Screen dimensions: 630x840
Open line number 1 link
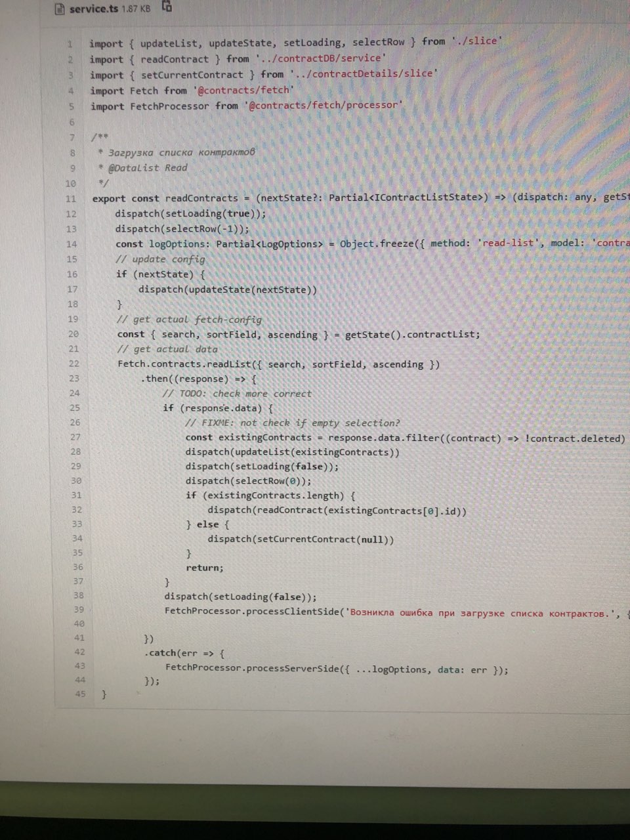70,45
